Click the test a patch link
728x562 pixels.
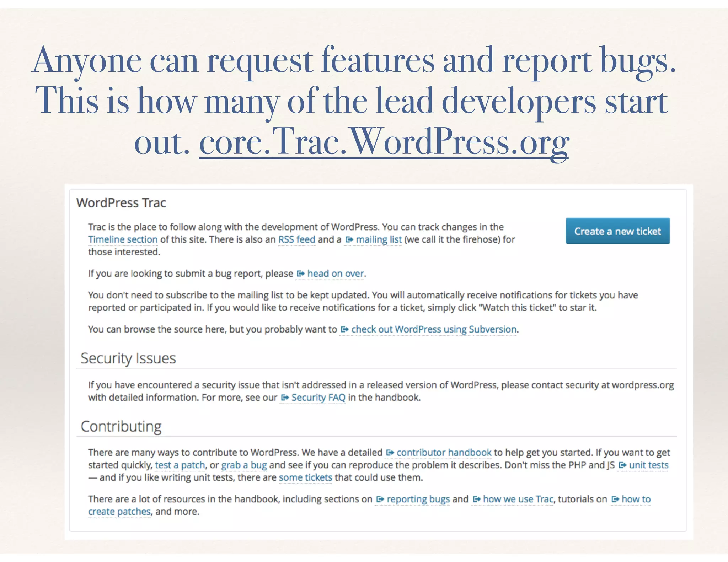coord(180,465)
